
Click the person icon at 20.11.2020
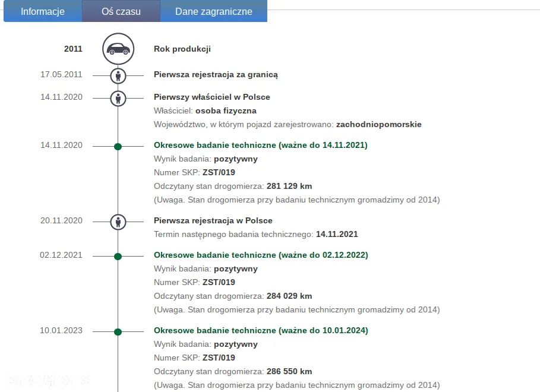(118, 222)
